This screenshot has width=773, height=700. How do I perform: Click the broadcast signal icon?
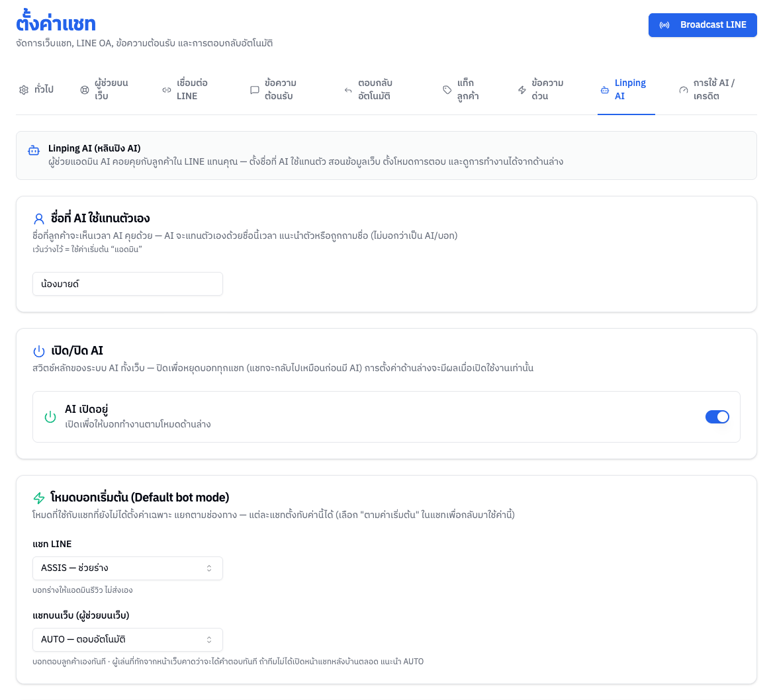(x=664, y=25)
